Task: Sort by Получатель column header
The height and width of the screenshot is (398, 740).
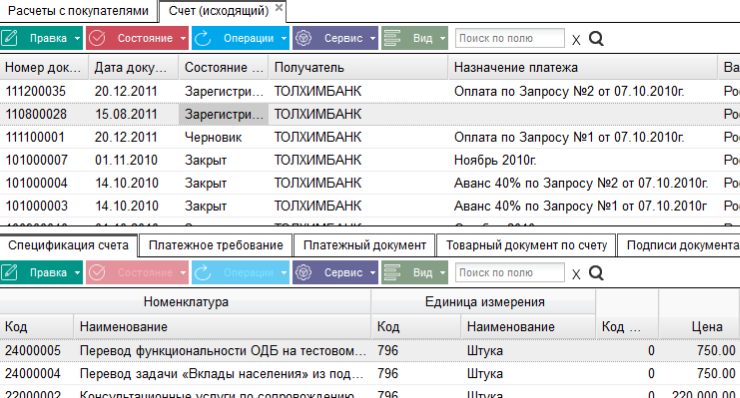Action: [x=358, y=68]
